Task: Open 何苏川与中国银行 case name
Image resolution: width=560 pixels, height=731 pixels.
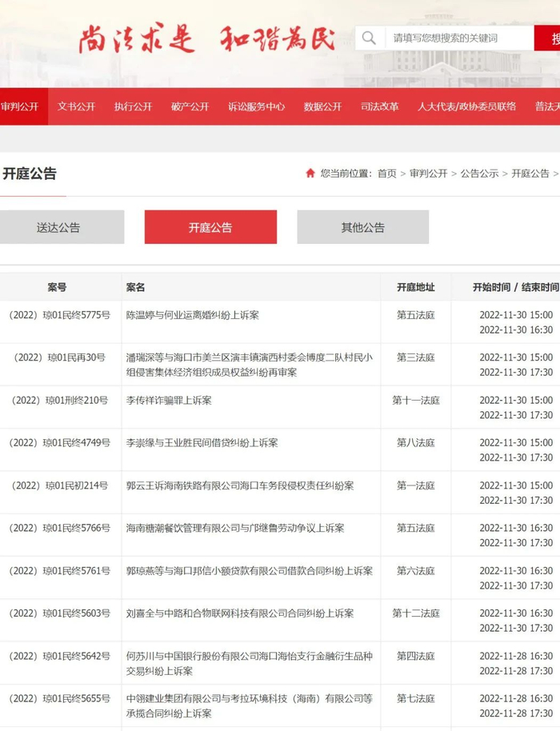Action: (250, 663)
